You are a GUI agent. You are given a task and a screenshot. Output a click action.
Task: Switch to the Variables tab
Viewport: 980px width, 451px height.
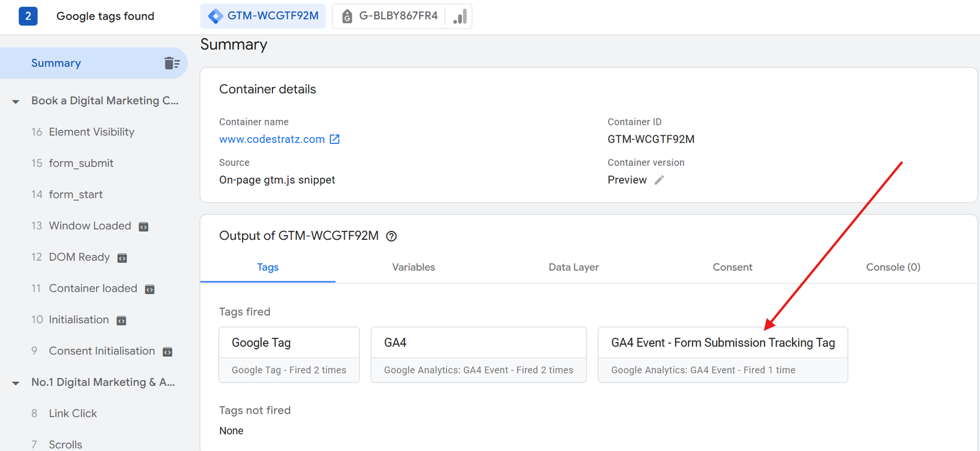(x=413, y=267)
